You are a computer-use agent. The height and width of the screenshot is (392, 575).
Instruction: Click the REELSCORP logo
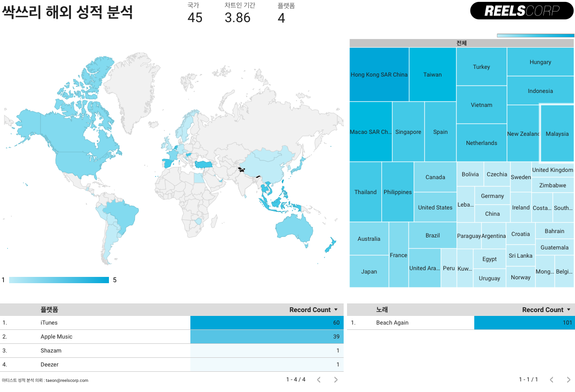pyautogui.click(x=521, y=11)
